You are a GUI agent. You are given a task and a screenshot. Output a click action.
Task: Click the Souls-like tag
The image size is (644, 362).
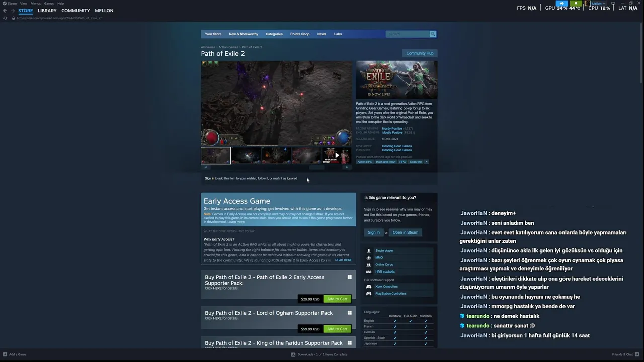coord(416,162)
